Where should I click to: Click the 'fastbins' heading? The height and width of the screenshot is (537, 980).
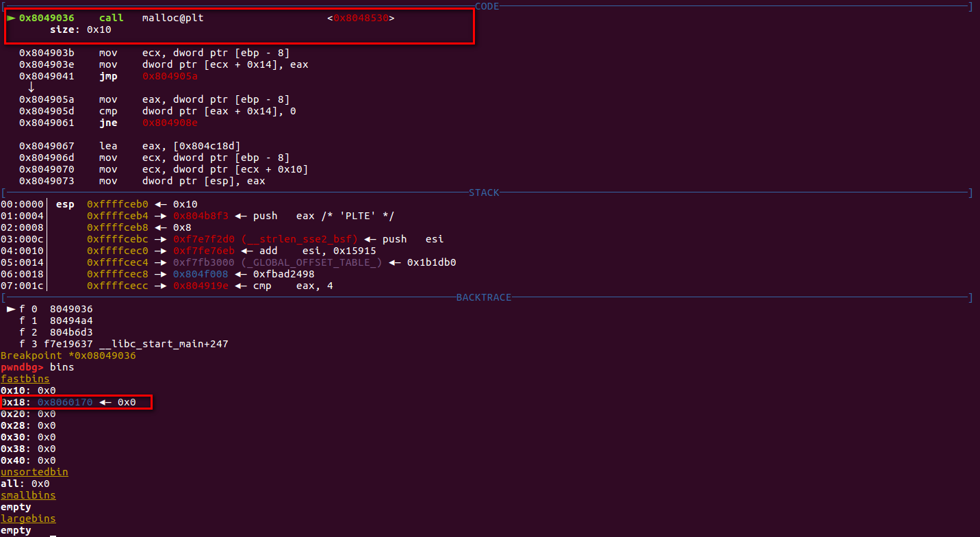pyautogui.click(x=25, y=379)
